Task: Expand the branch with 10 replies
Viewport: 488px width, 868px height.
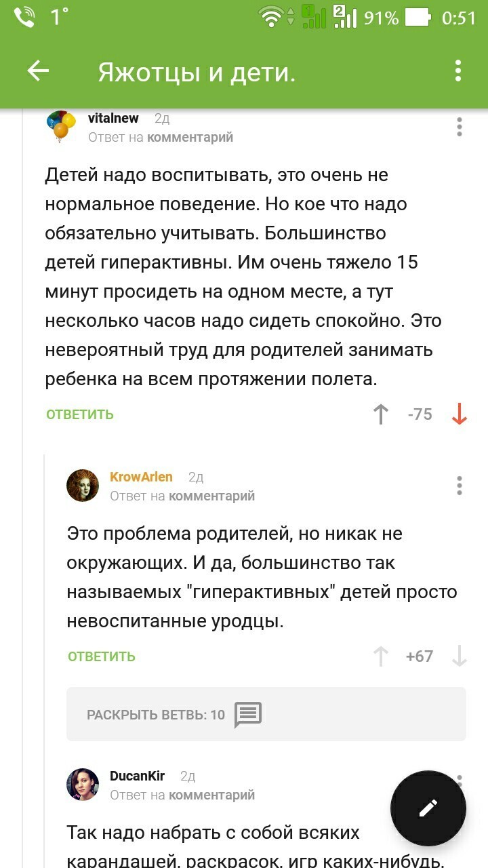Action: (156, 714)
